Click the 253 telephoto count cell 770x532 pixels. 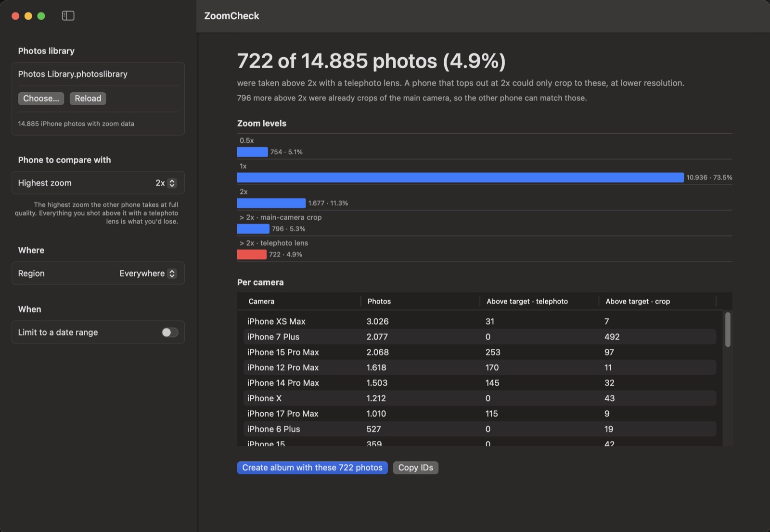coord(493,352)
